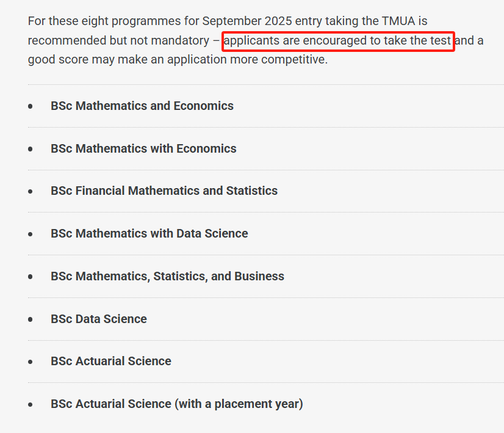Open BSc Mathematics with Data Science
Viewport: 504px width, 433px height.
coord(149,233)
